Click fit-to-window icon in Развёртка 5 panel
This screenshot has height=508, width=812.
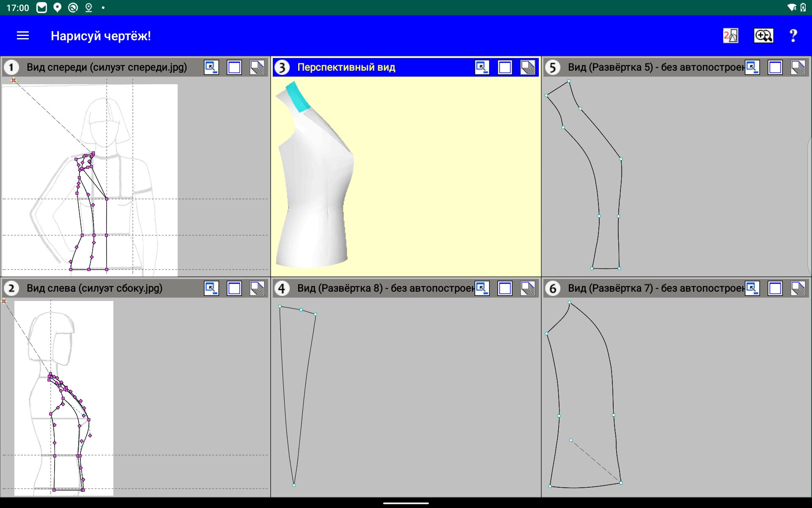point(752,67)
